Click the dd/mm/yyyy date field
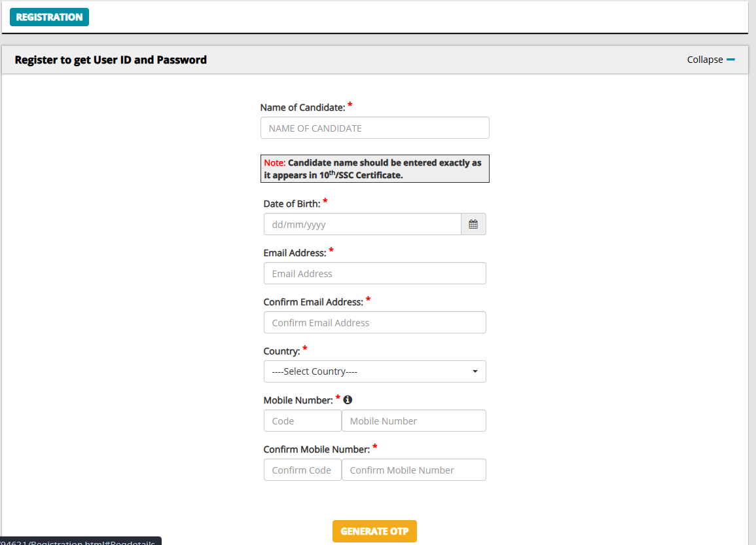Image resolution: width=756 pixels, height=545 pixels. tap(362, 224)
